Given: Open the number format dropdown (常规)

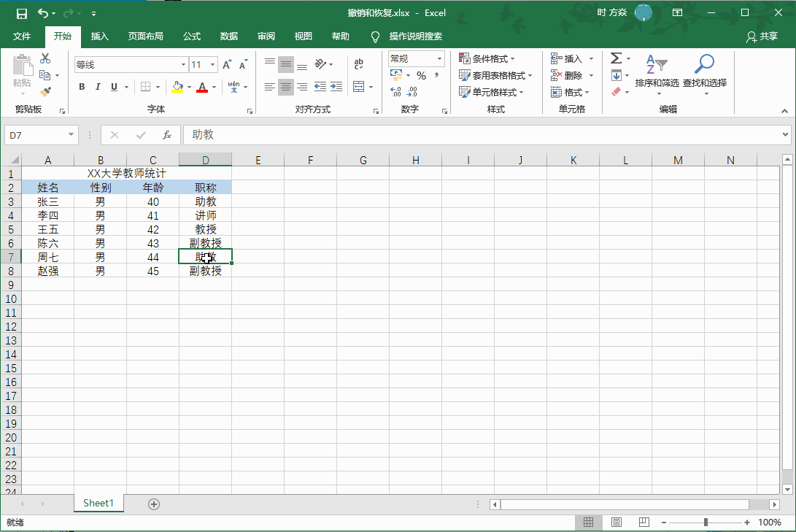Looking at the screenshot, I should [439, 59].
